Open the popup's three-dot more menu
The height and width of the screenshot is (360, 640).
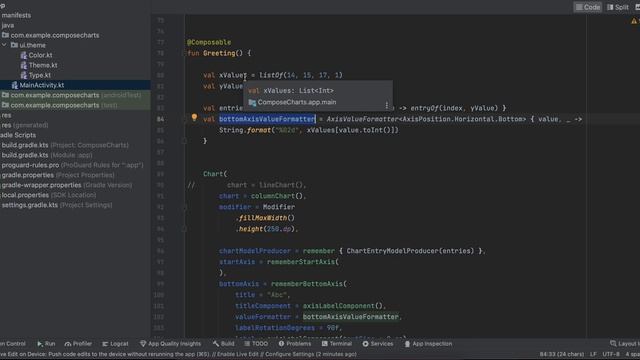click(x=387, y=105)
